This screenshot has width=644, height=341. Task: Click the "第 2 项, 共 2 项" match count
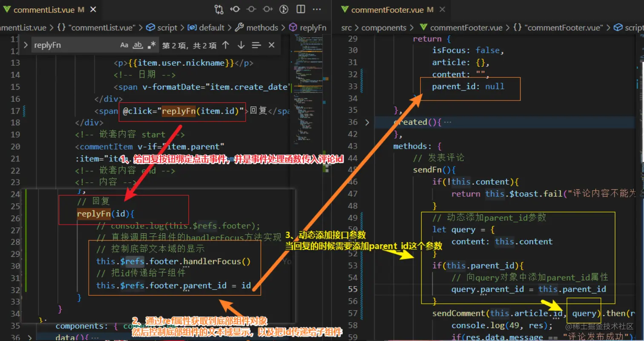[x=190, y=45]
